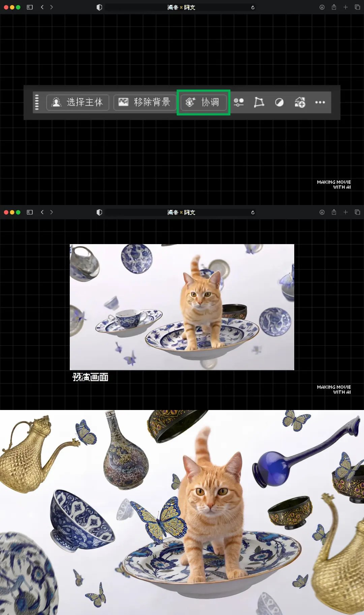Click the privacy shield icon in the upper browser window

click(x=99, y=7)
